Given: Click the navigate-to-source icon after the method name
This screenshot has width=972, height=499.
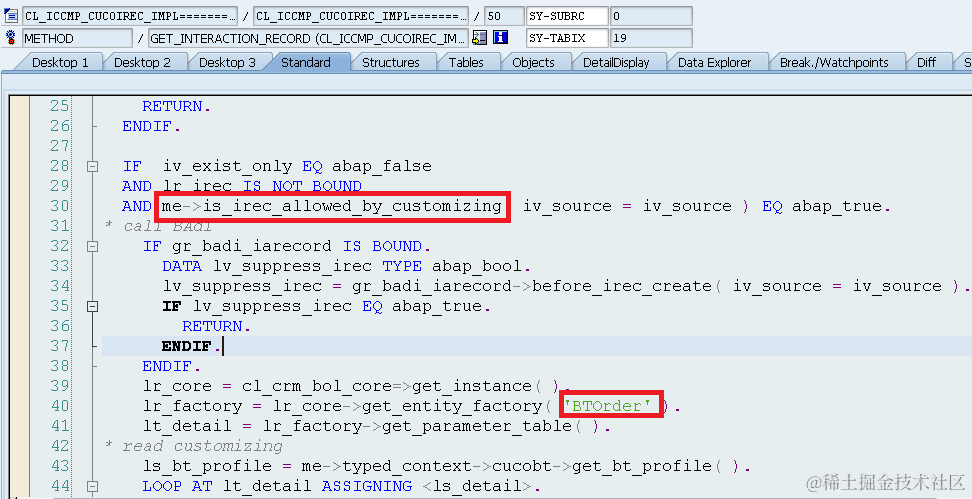Looking at the screenshot, I should 479,38.
